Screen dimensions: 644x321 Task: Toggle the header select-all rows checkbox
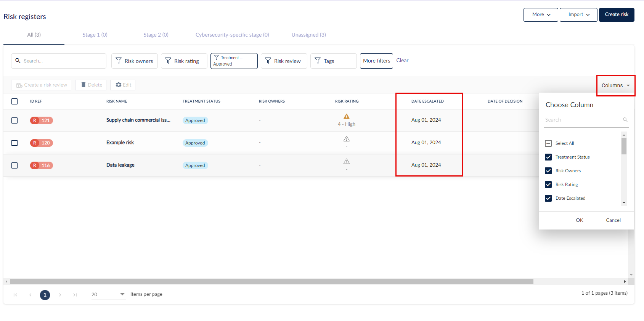tap(14, 101)
